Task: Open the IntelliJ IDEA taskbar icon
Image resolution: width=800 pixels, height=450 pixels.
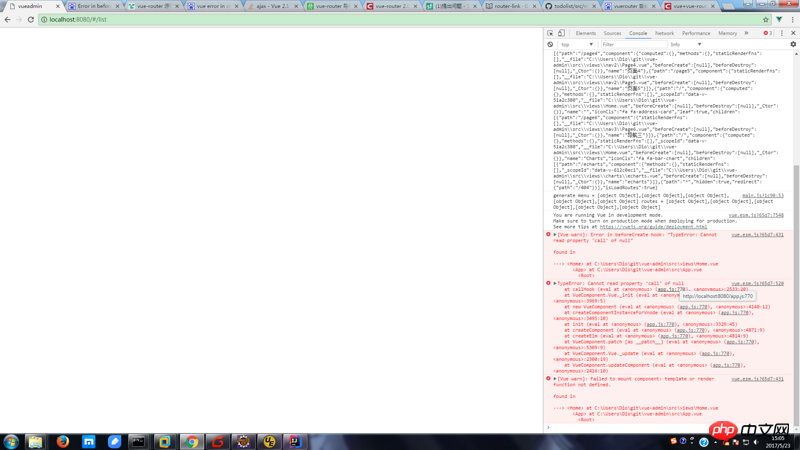Action: [295, 442]
